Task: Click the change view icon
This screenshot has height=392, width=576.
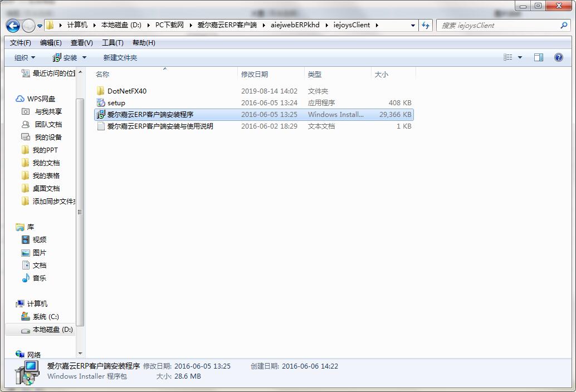Action: pos(508,57)
